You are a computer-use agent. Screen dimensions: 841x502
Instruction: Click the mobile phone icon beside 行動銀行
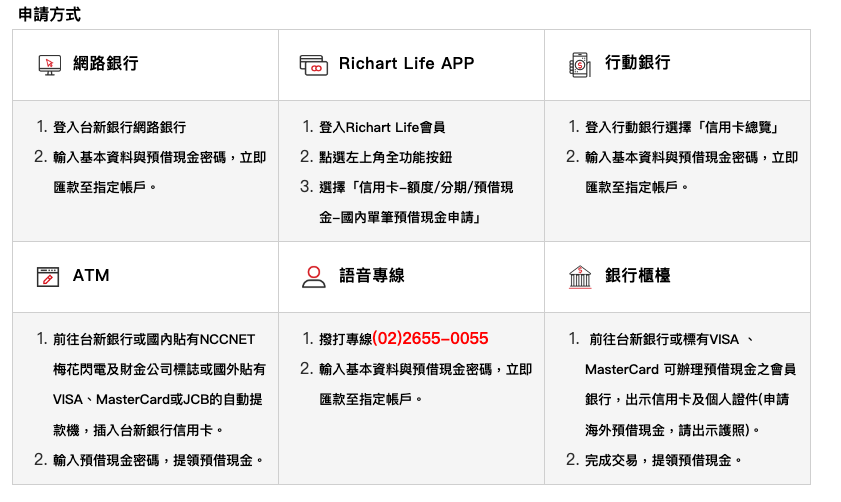[x=579, y=65]
